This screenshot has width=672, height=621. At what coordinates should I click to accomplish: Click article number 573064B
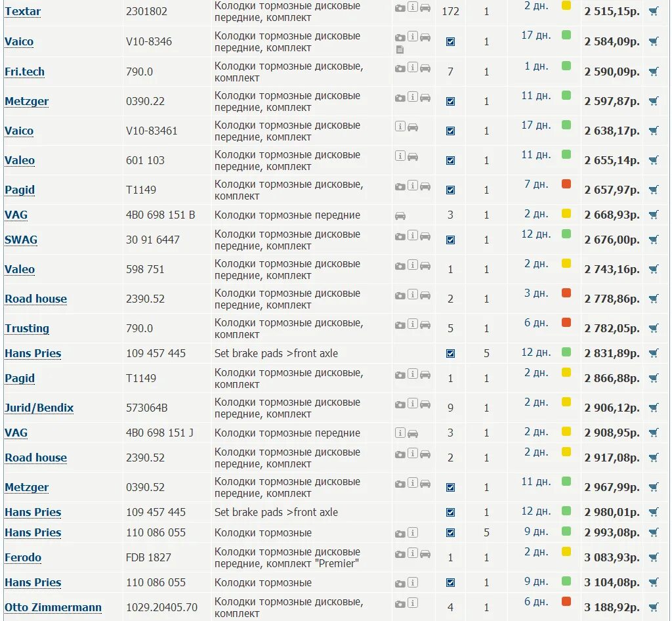click(146, 408)
